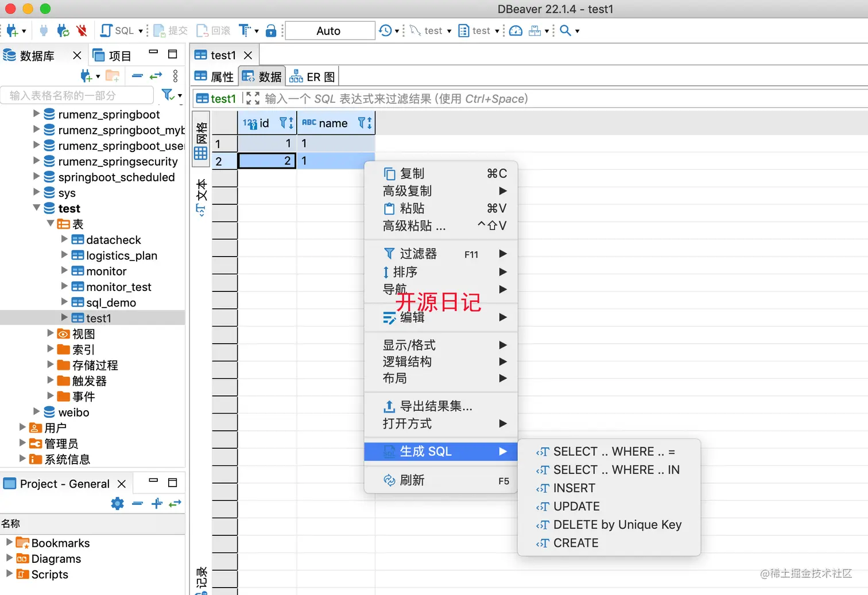The width and height of the screenshot is (868, 595).
Task: Collapse the 表 tables folder
Action: point(51,223)
